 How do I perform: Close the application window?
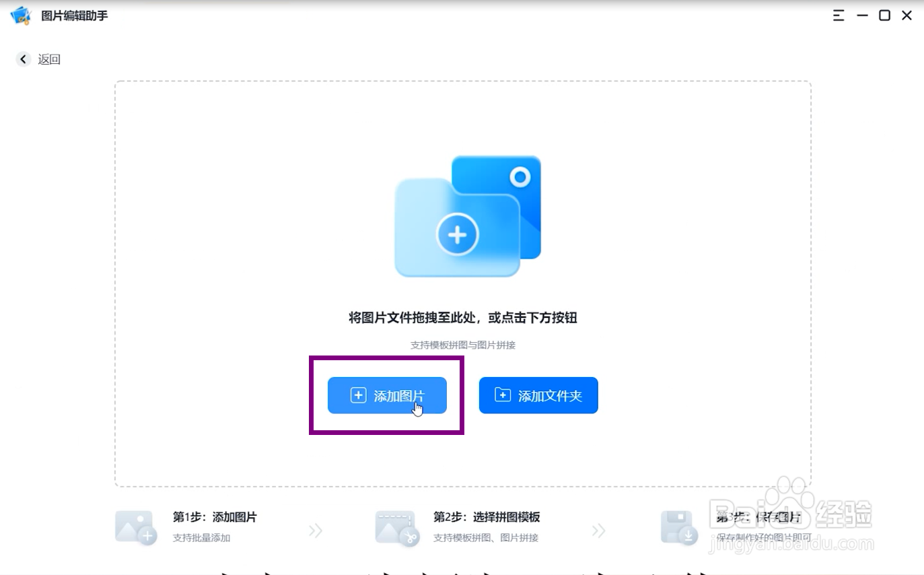pyautogui.click(x=907, y=15)
